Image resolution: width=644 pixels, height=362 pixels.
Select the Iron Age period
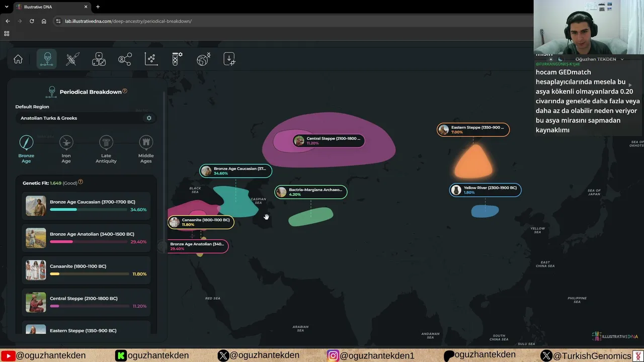click(66, 149)
